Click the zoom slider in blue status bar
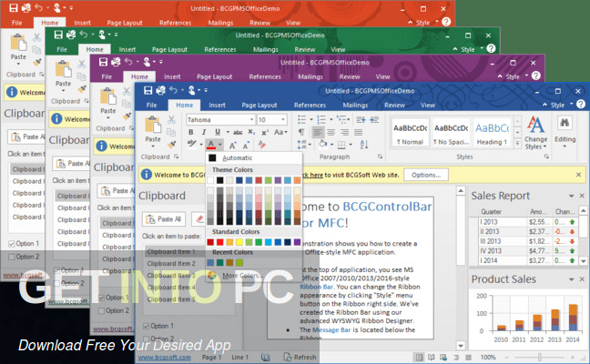The image size is (590, 364). (x=540, y=357)
